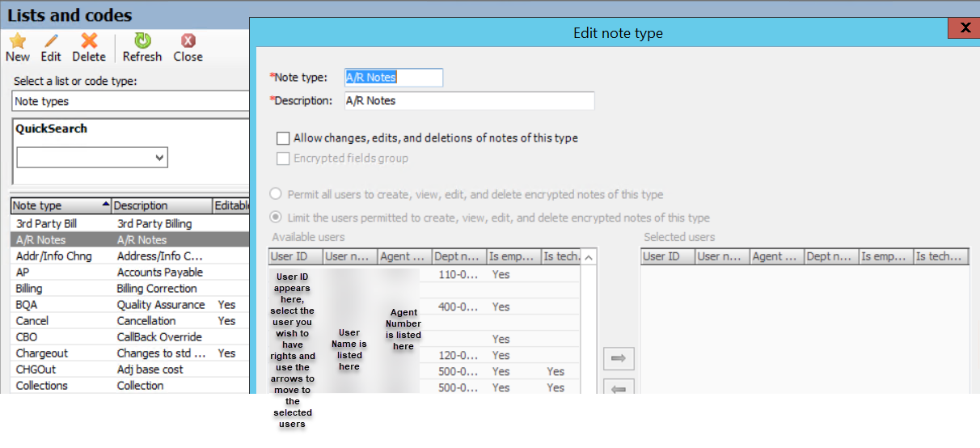This screenshot has height=448, width=980.
Task: Sort Available users by Is emp... column
Action: (x=513, y=256)
